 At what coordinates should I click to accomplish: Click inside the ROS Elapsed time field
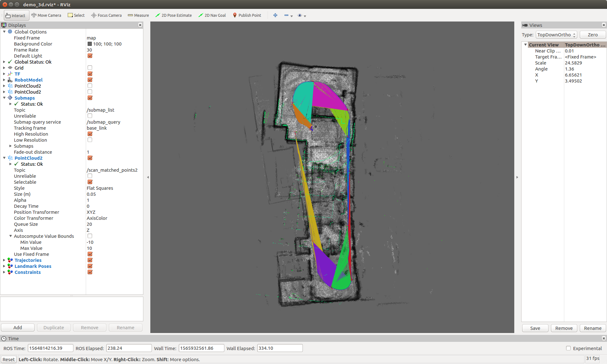coord(128,348)
